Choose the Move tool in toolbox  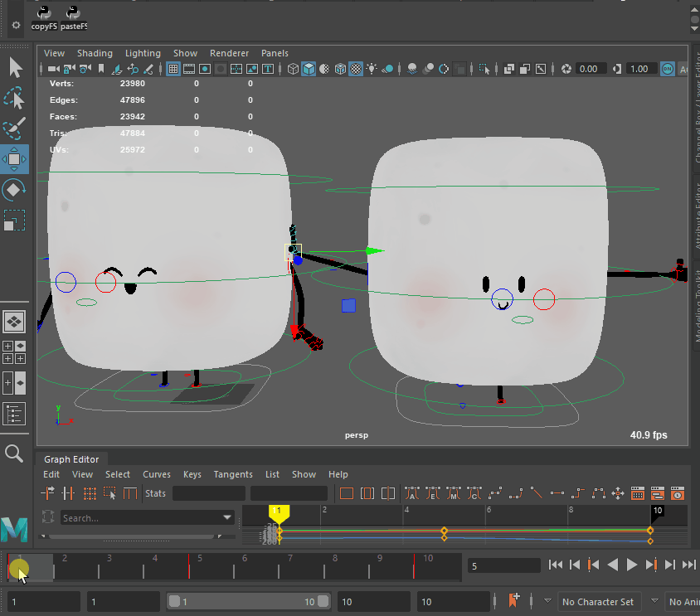(15, 158)
